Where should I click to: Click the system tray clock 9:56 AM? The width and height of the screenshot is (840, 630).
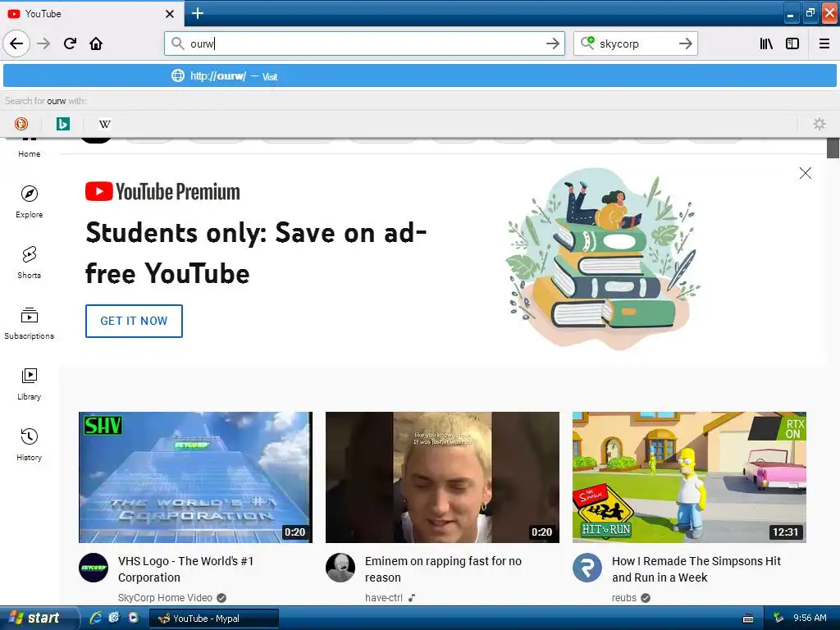(810, 618)
